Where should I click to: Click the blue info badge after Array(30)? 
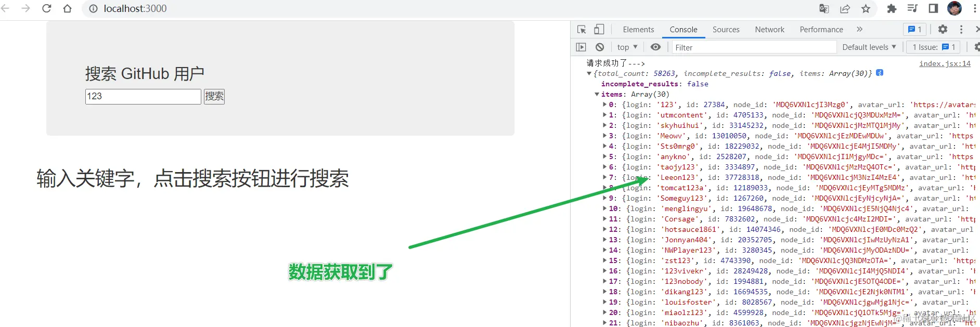click(880, 73)
